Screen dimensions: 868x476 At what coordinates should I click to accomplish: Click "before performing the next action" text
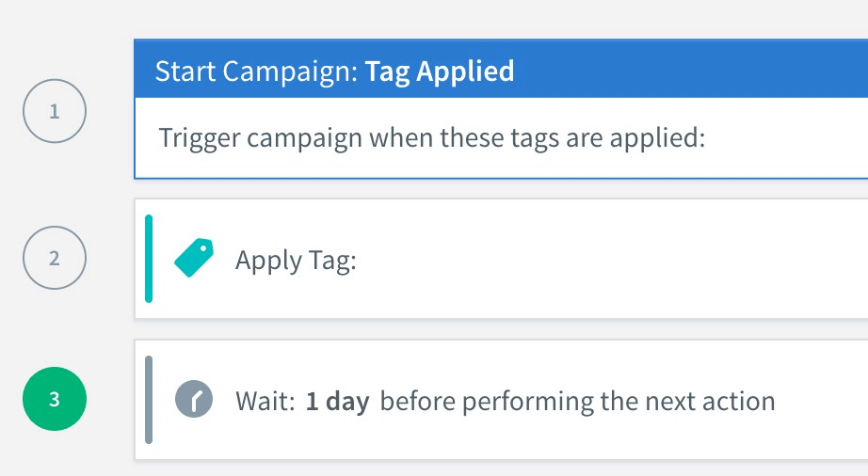click(577, 402)
